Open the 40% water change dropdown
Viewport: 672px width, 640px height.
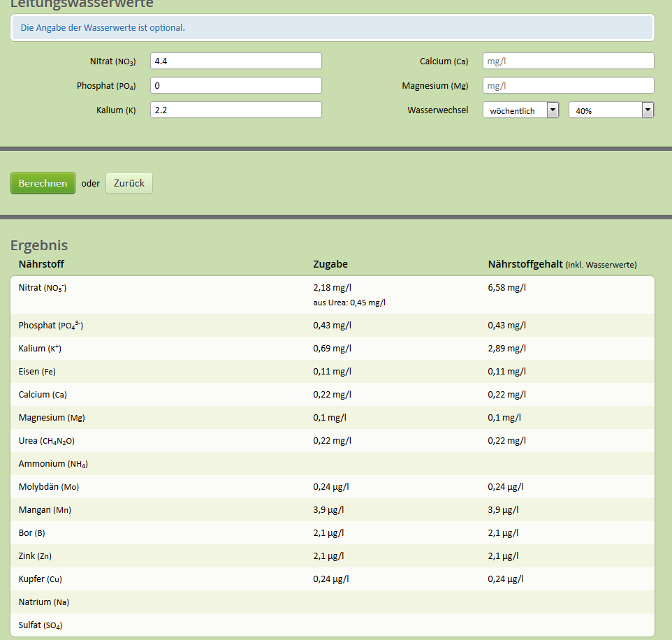[611, 110]
